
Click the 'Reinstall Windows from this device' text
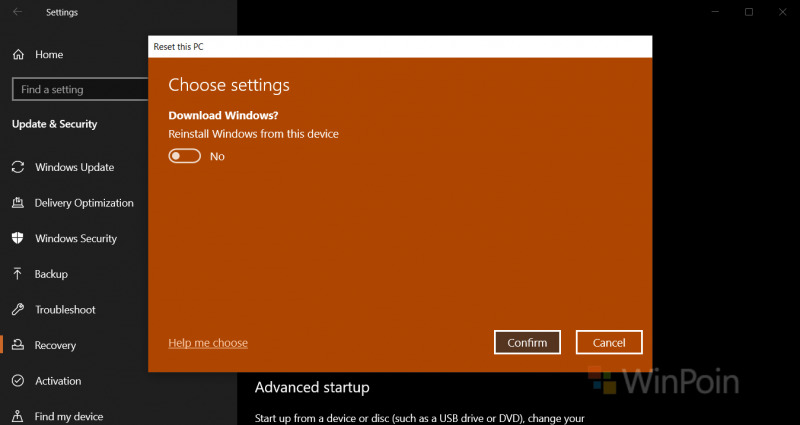[x=254, y=134]
